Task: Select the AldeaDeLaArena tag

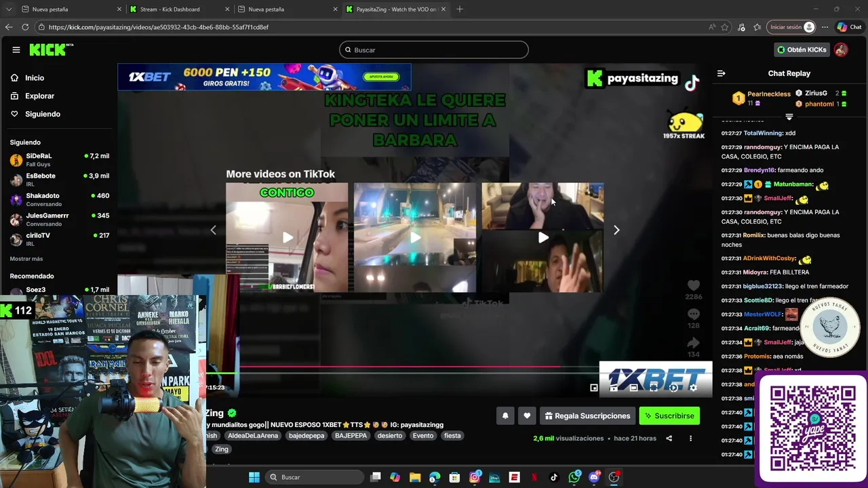Action: [x=253, y=436]
